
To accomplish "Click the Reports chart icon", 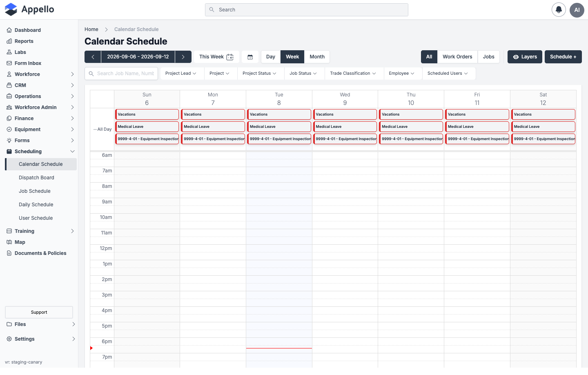I will (x=9, y=41).
